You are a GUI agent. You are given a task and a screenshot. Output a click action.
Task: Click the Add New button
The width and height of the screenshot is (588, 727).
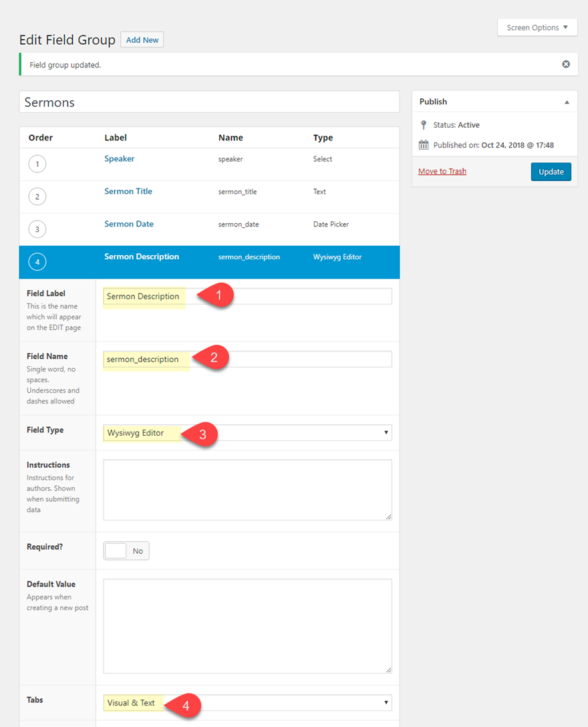[x=142, y=40]
